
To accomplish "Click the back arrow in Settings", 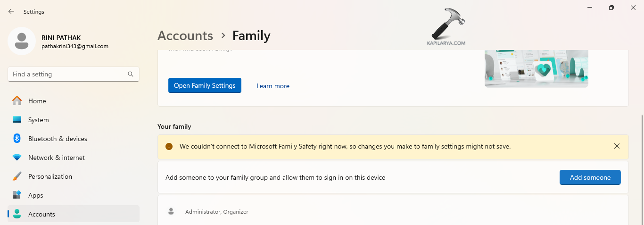I will [11, 11].
